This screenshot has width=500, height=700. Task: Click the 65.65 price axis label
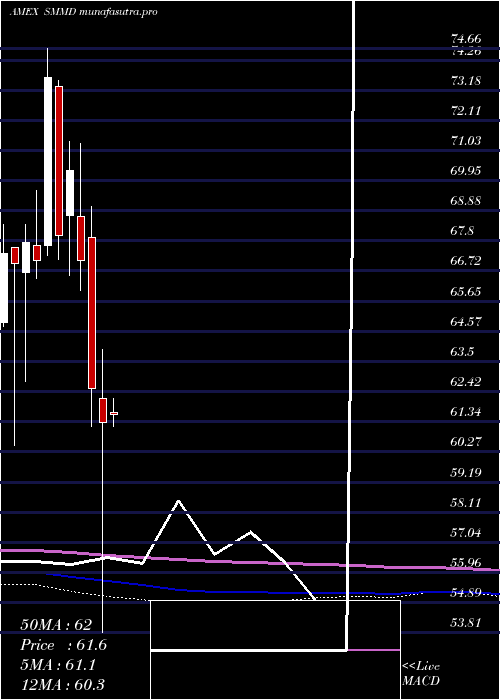[467, 292]
